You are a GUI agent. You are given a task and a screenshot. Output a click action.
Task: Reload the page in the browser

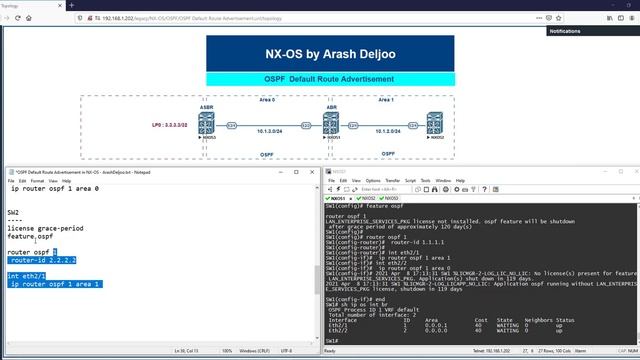point(18,18)
